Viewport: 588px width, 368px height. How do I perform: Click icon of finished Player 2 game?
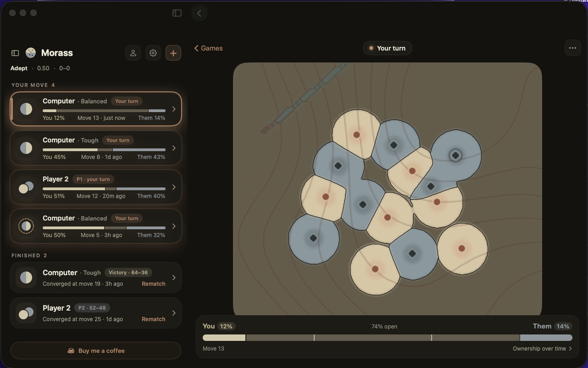pos(26,313)
